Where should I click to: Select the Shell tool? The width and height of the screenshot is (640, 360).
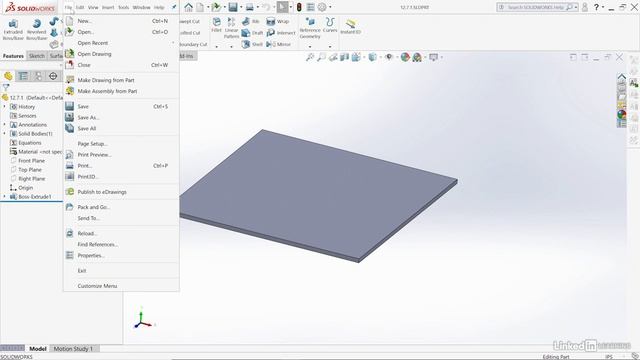tap(252, 44)
